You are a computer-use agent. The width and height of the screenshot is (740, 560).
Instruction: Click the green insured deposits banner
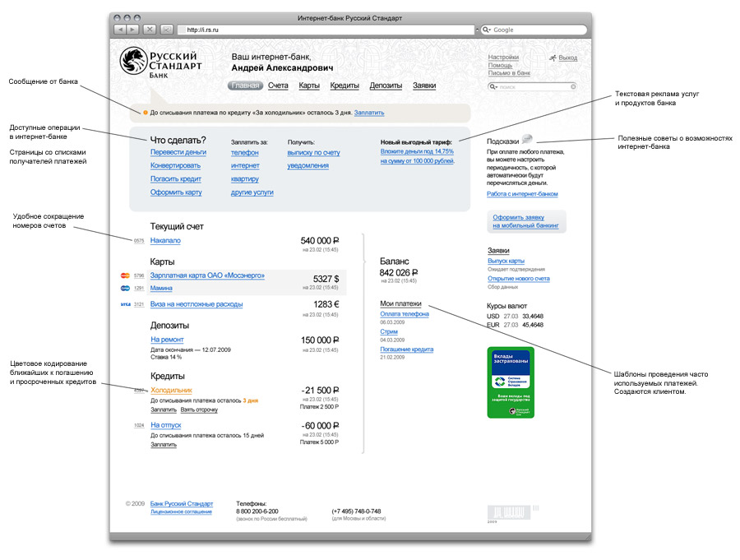tap(510, 382)
